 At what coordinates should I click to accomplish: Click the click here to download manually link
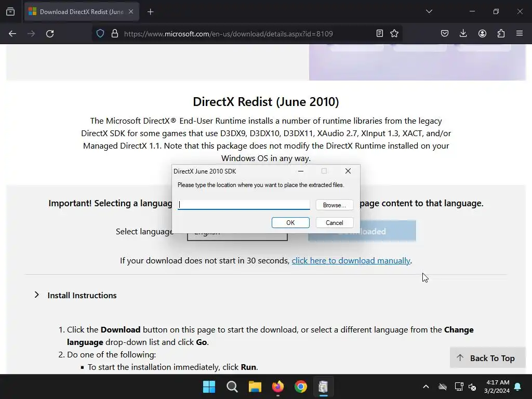tap(351, 261)
